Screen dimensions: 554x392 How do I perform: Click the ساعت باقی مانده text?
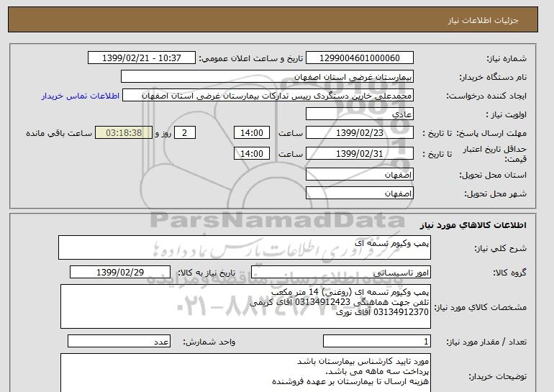point(59,133)
